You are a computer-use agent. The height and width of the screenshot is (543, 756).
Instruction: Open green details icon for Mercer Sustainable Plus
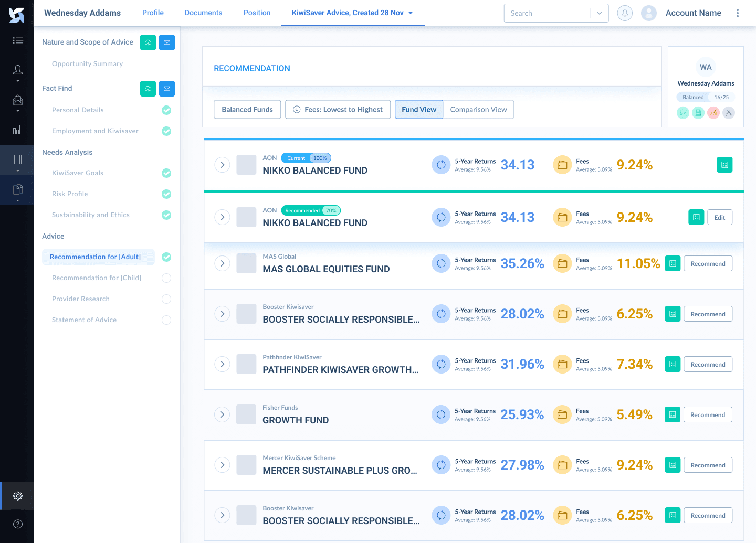point(673,465)
